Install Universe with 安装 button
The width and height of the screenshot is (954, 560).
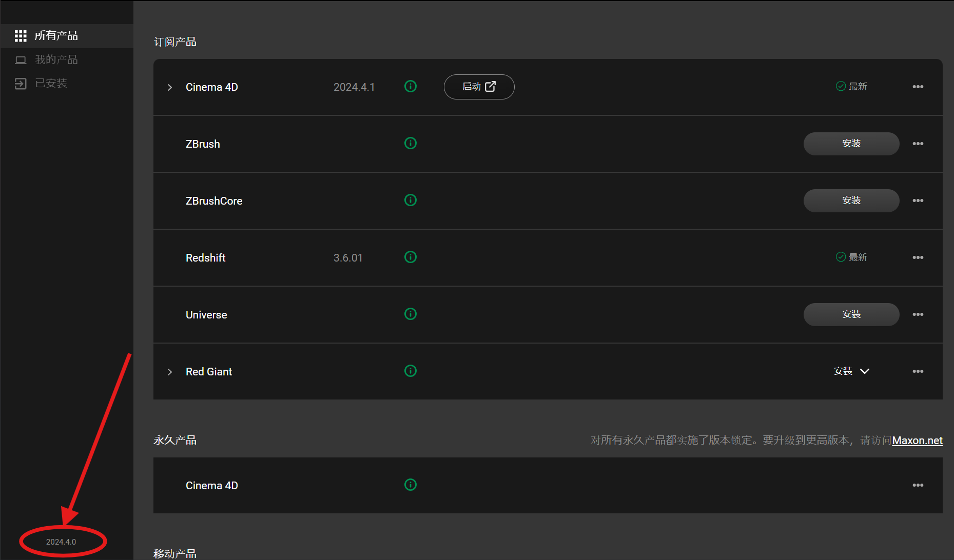click(851, 314)
